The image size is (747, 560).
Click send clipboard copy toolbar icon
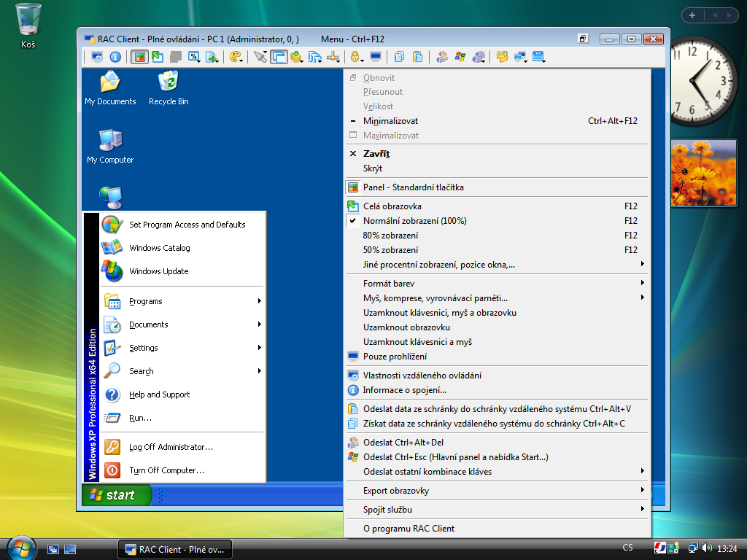tap(399, 57)
